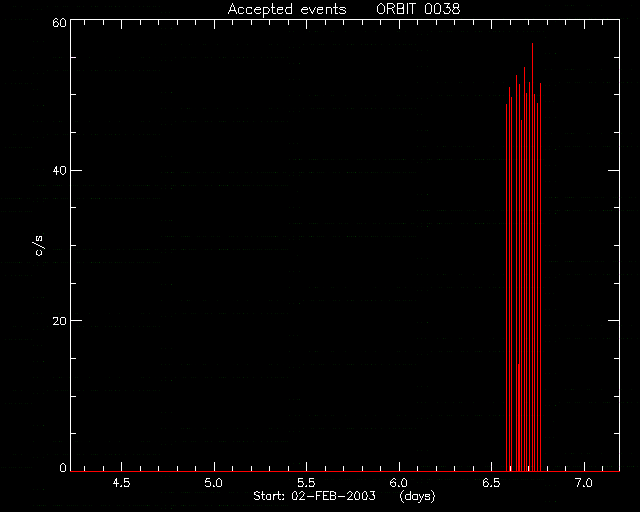Click the 20 label on the y-axis

[59, 321]
